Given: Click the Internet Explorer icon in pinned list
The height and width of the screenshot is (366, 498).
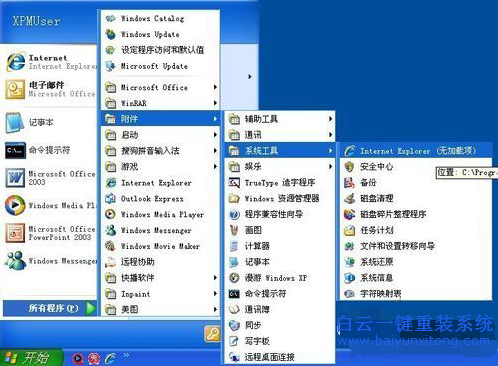Looking at the screenshot, I should tap(15, 62).
